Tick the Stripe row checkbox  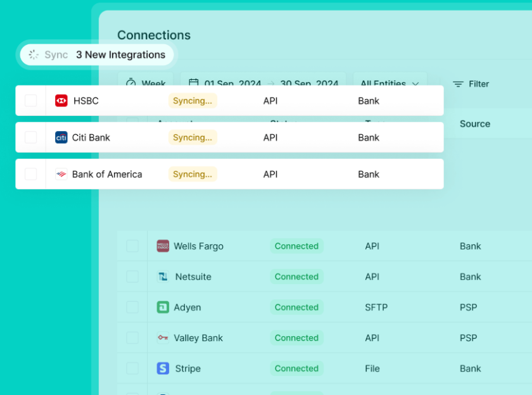pos(132,368)
